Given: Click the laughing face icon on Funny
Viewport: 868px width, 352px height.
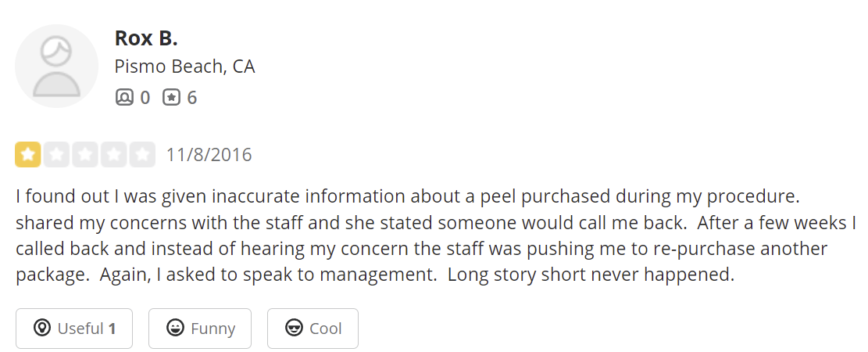Looking at the screenshot, I should [x=176, y=329].
